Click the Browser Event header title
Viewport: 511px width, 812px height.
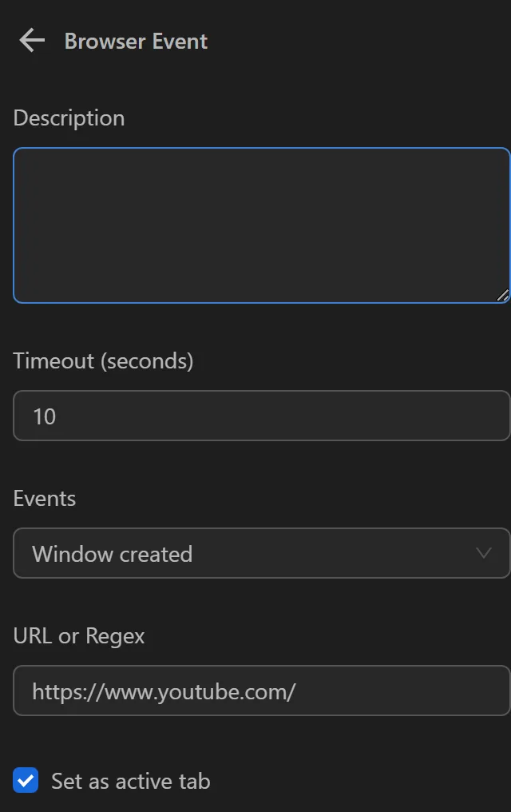point(136,41)
